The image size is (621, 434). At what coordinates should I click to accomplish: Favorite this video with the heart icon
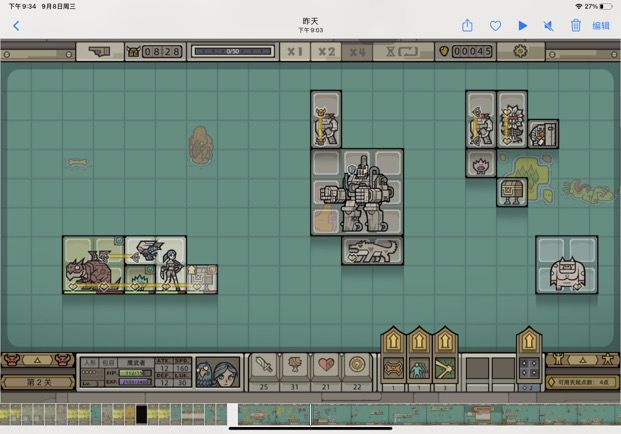[495, 25]
